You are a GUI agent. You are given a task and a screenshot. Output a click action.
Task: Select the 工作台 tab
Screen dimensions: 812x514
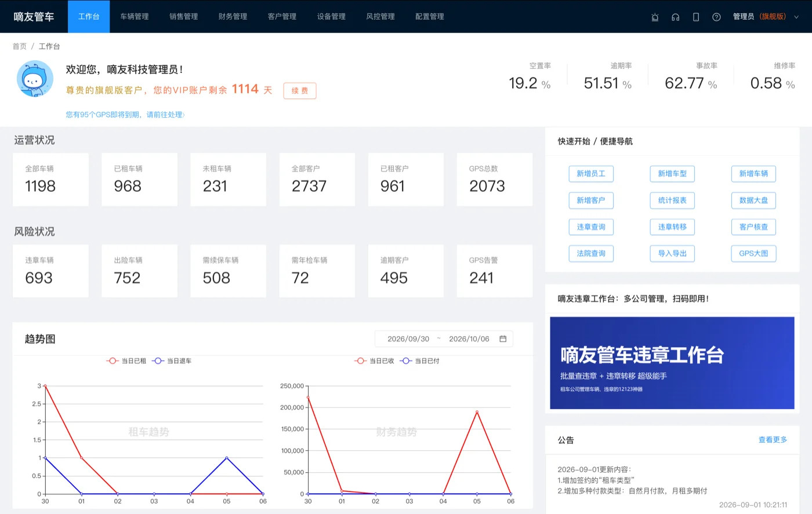89,17
